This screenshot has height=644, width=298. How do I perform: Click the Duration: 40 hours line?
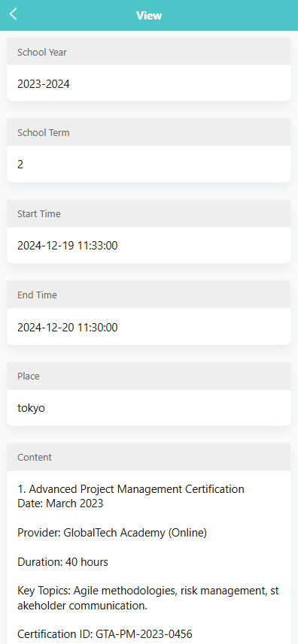tap(62, 562)
